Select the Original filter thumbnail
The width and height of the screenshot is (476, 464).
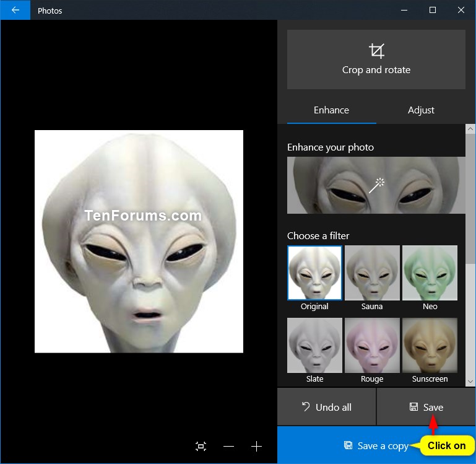[x=314, y=273]
